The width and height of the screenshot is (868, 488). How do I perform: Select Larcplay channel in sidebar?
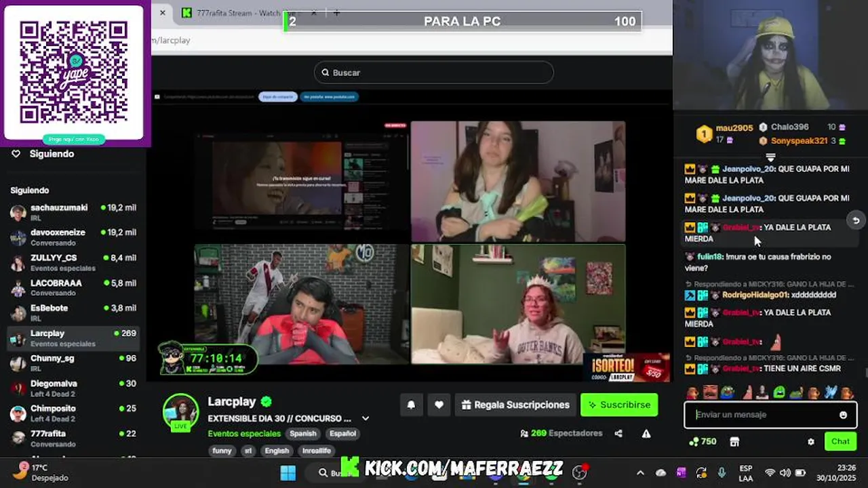tap(73, 338)
